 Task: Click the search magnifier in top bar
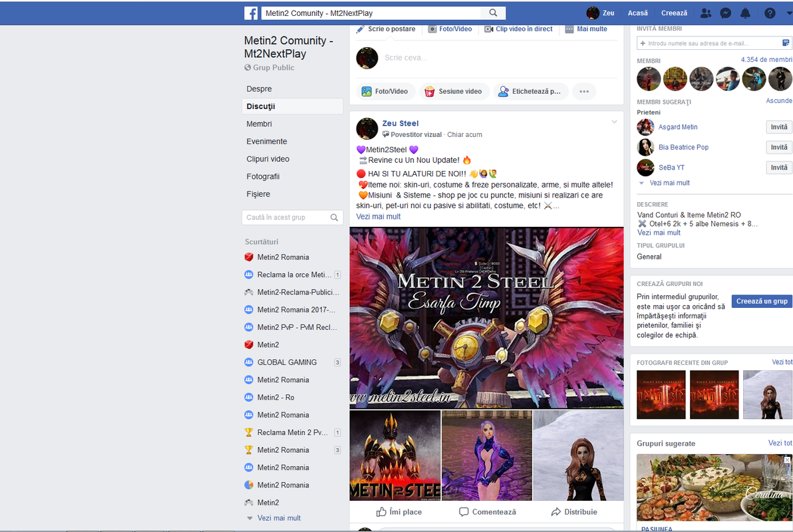coord(493,13)
